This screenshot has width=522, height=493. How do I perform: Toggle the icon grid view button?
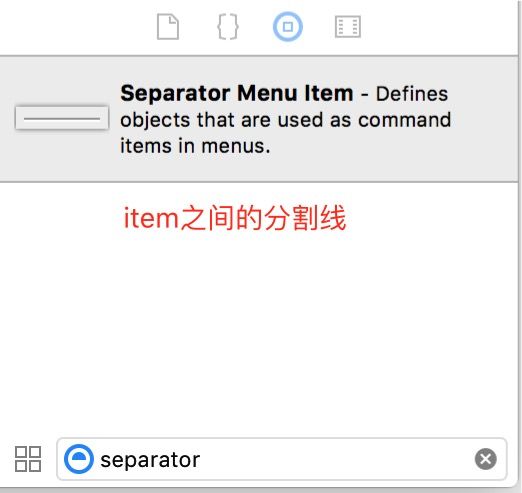[x=28, y=459]
